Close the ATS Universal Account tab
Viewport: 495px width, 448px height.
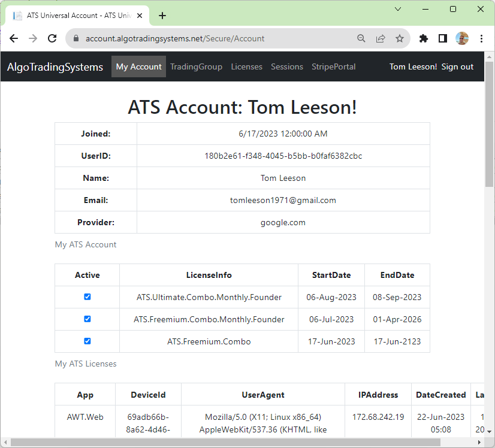click(140, 16)
